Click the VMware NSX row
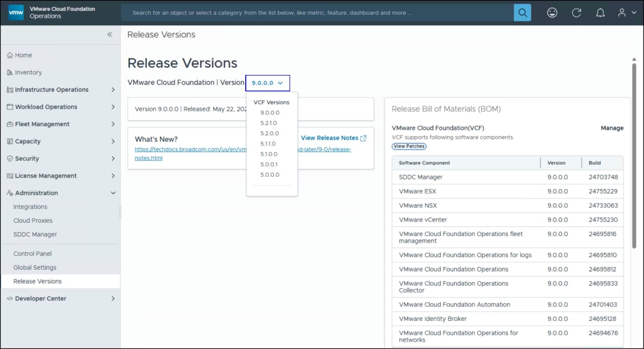644x349 pixels. [x=507, y=206]
